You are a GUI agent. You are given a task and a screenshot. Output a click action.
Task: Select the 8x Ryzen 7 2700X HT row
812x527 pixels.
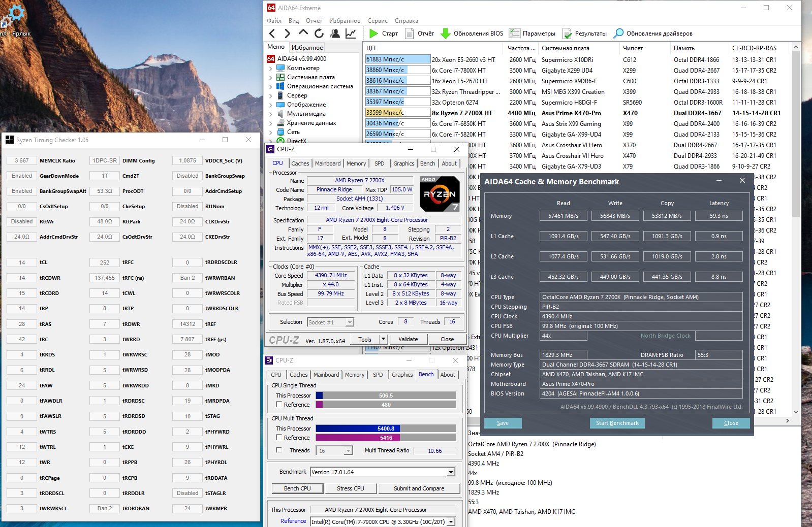[577, 113]
